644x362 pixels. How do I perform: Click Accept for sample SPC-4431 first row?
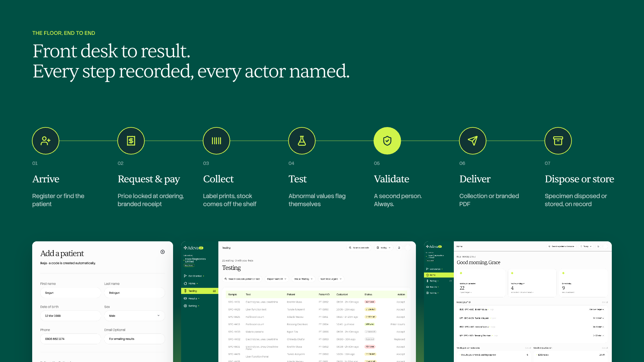click(x=400, y=302)
